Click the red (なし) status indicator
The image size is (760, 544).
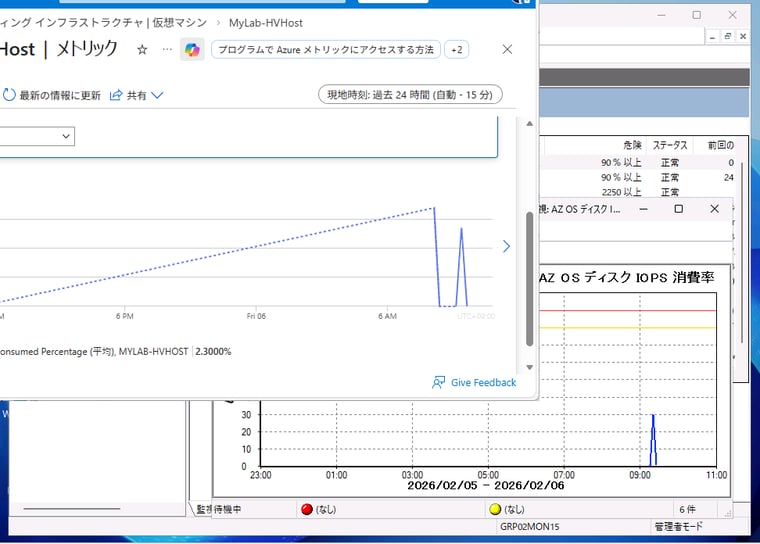point(318,509)
